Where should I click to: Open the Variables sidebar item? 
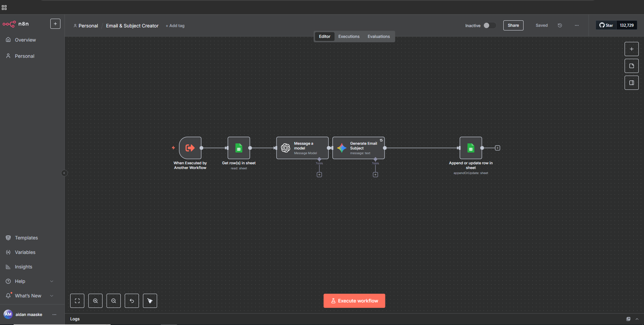click(x=25, y=252)
